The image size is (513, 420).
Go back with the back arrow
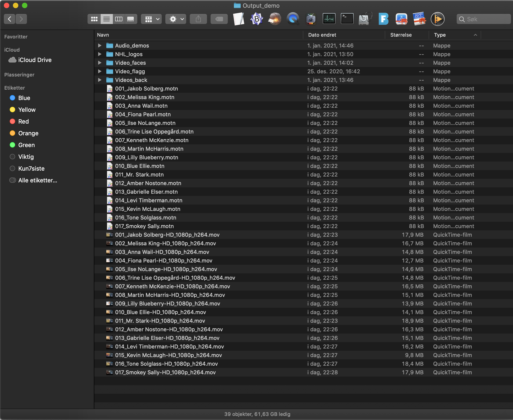click(x=10, y=19)
